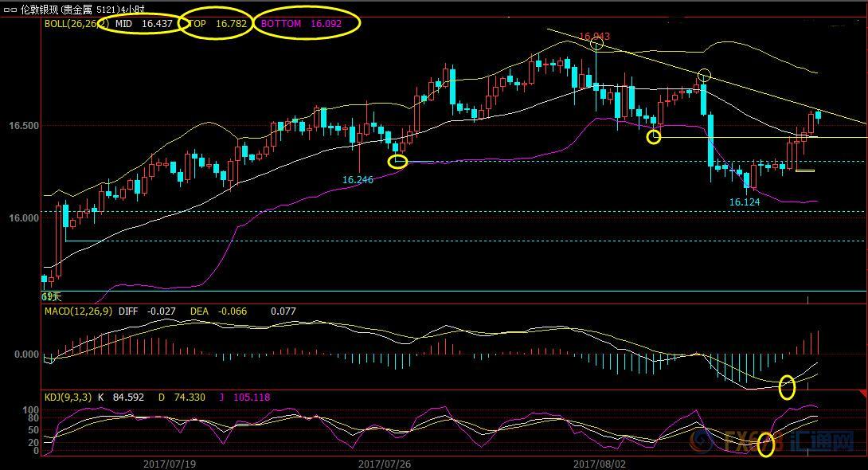Click the yellow circle on the MACD crossover
868x470 pixels.
(x=787, y=386)
